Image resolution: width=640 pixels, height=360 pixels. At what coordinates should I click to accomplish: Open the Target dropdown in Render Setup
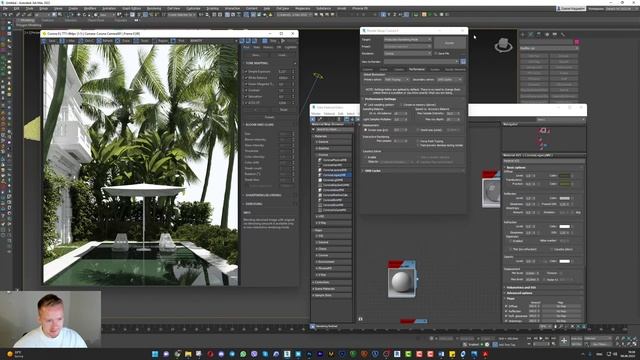coord(407,40)
